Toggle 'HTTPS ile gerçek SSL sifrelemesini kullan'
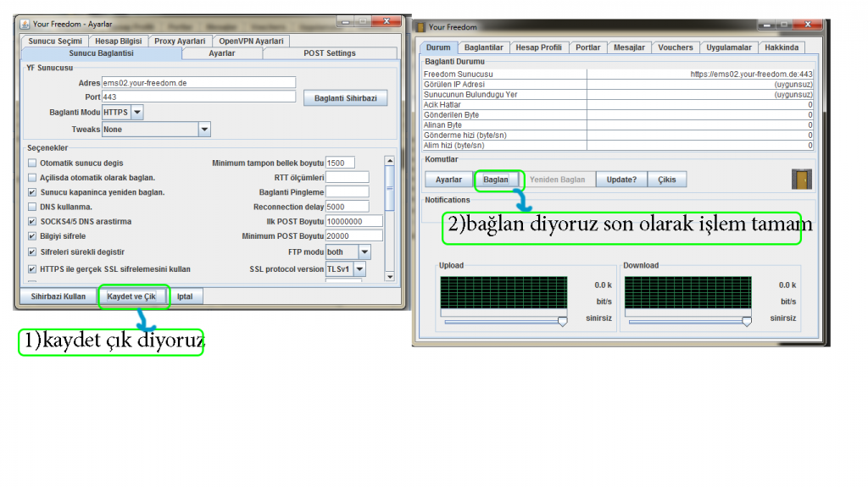Viewport: 868px width, 487px height. [x=32, y=269]
